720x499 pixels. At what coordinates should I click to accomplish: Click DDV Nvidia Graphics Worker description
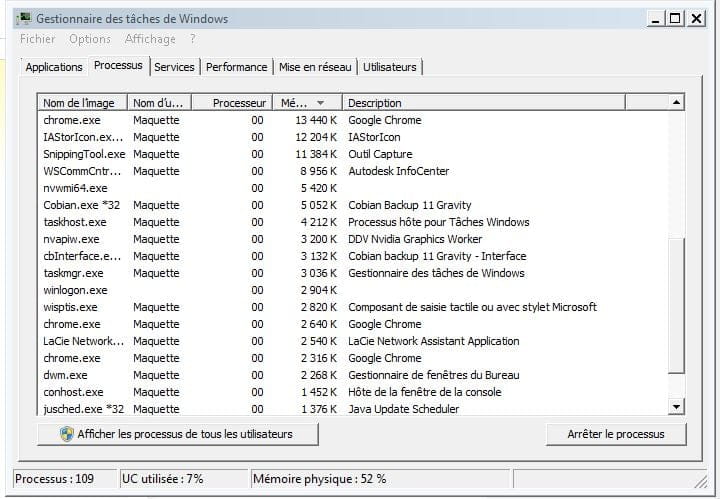(415, 239)
